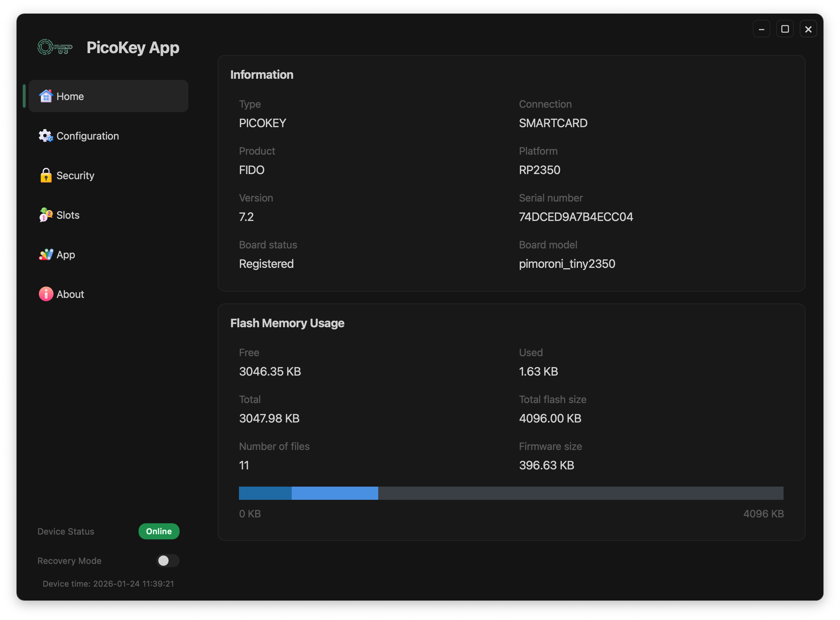Viewport: 840px width, 620px height.
Task: Open the About page label
Action: coord(70,294)
